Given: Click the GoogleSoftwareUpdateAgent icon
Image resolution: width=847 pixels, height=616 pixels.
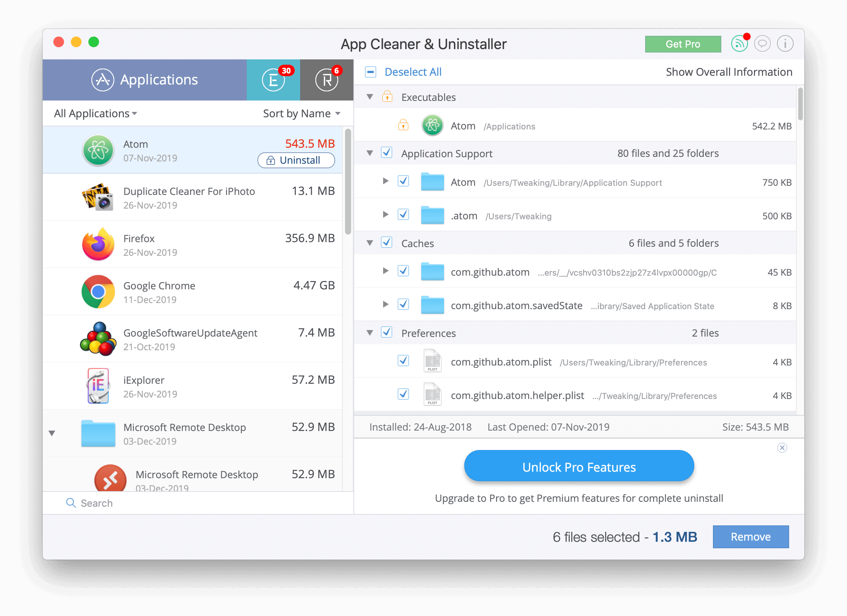Looking at the screenshot, I should click(98, 339).
